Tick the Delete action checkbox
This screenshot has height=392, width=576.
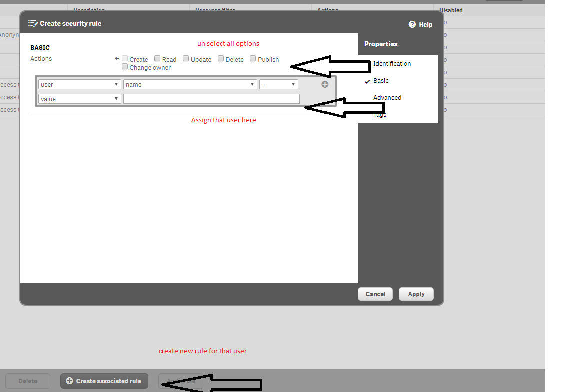[221, 59]
